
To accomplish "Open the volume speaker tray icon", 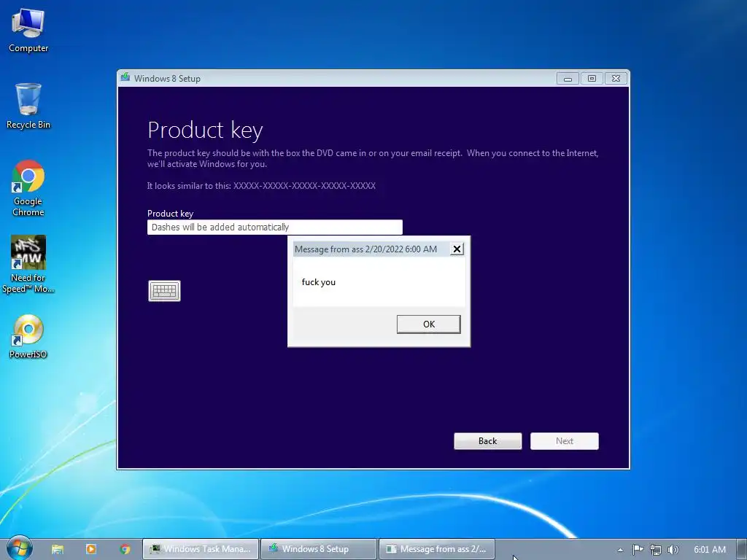I will pyautogui.click(x=673, y=550).
